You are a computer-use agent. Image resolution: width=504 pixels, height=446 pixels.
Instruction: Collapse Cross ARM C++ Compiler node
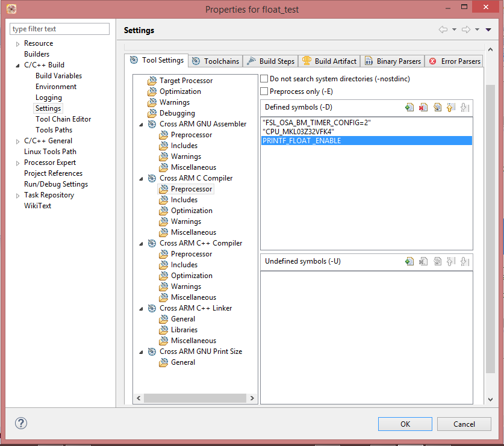[x=141, y=244]
